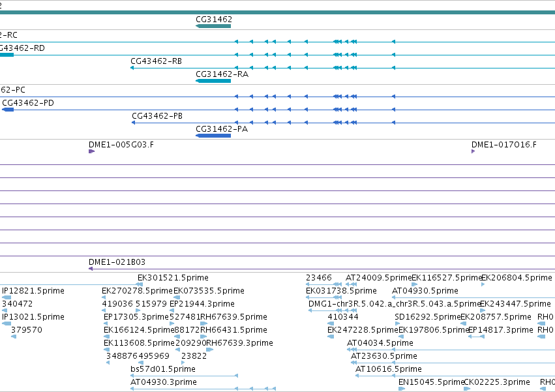Click RH66431.5prime EST label
Image resolution: width=555 pixels, height=392 pixels.
tap(233, 330)
